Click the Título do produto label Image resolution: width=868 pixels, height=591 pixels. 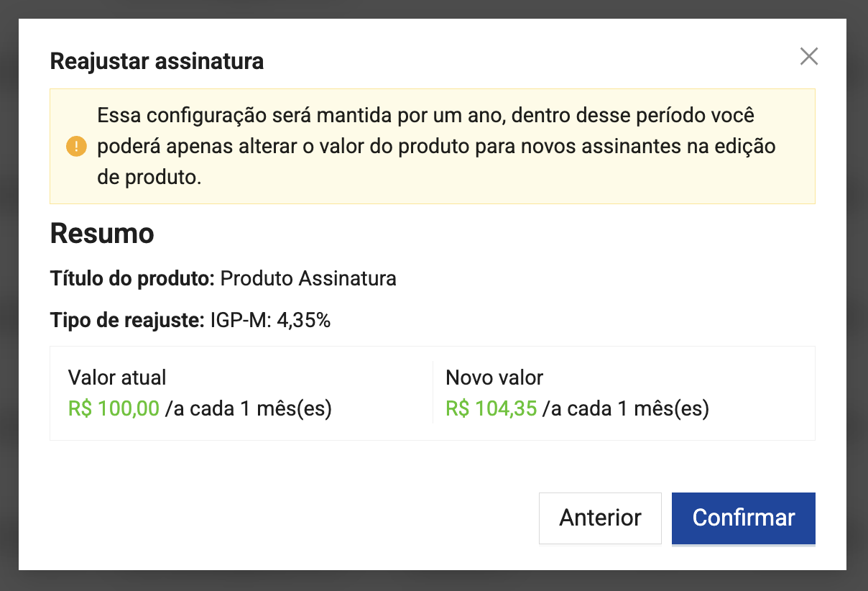click(132, 278)
